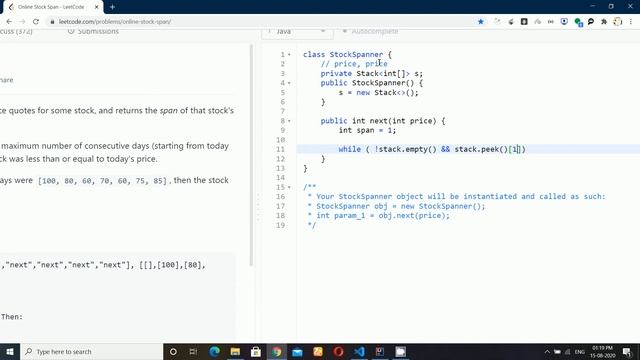This screenshot has width=640, height=360.
Task: Open the Chrome three-dot menu
Action: point(631,22)
